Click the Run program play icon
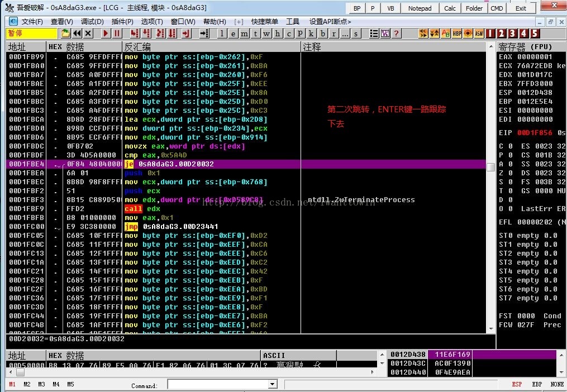This screenshot has height=392, width=567. pyautogui.click(x=106, y=34)
